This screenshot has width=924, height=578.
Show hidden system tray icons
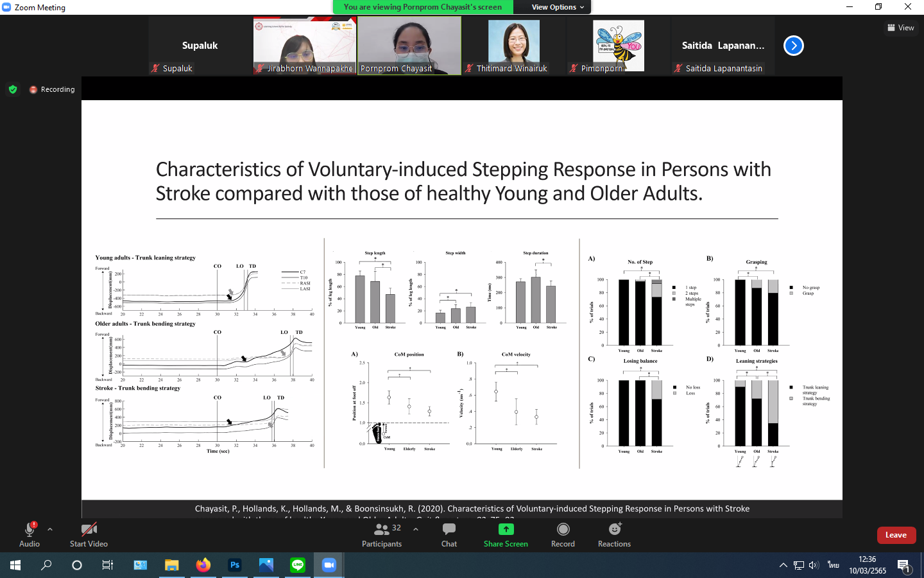[783, 565]
